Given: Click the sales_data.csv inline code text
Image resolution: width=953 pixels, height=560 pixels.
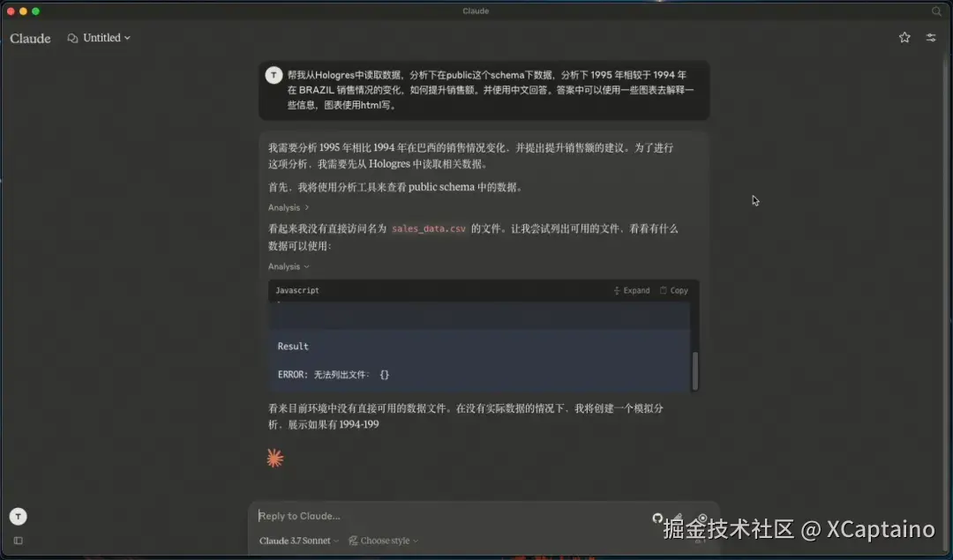Looking at the screenshot, I should tap(429, 229).
